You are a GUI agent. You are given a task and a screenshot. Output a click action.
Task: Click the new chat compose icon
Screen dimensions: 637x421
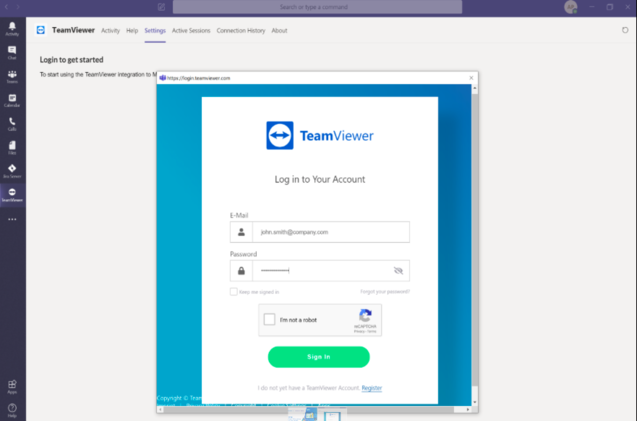coord(161,7)
